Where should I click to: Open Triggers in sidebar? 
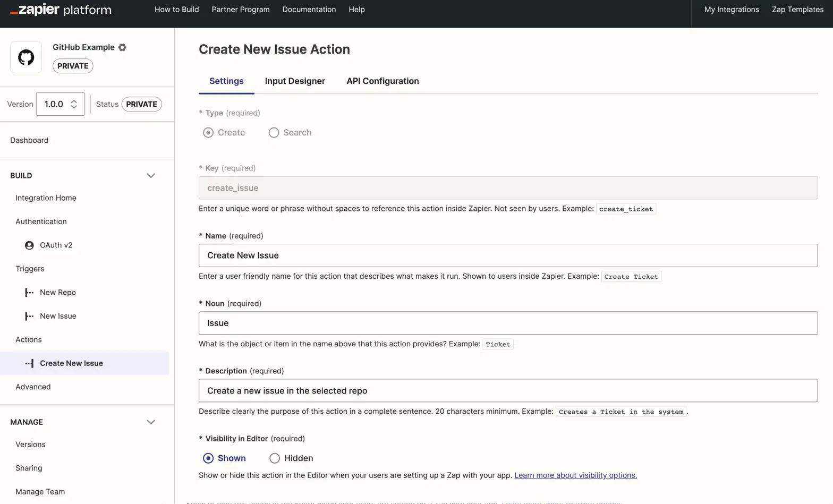[30, 269]
